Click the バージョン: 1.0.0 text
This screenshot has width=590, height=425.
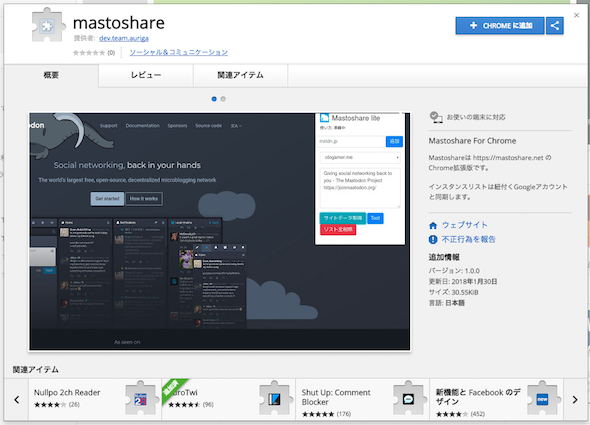point(454,271)
